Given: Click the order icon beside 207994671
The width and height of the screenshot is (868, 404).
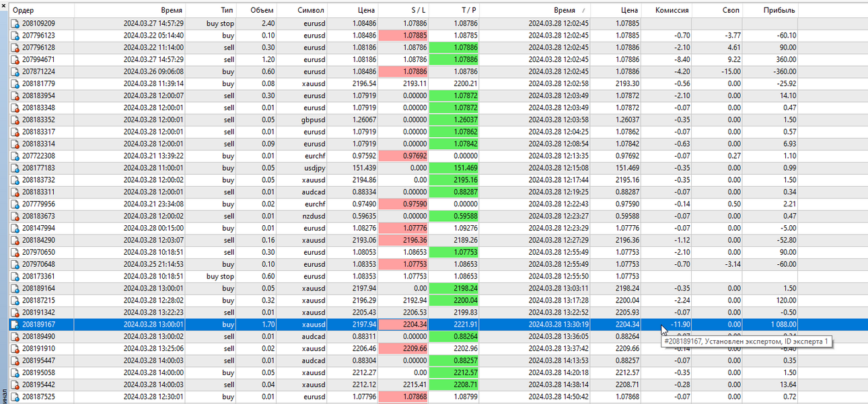Looking at the screenshot, I should (15, 60).
